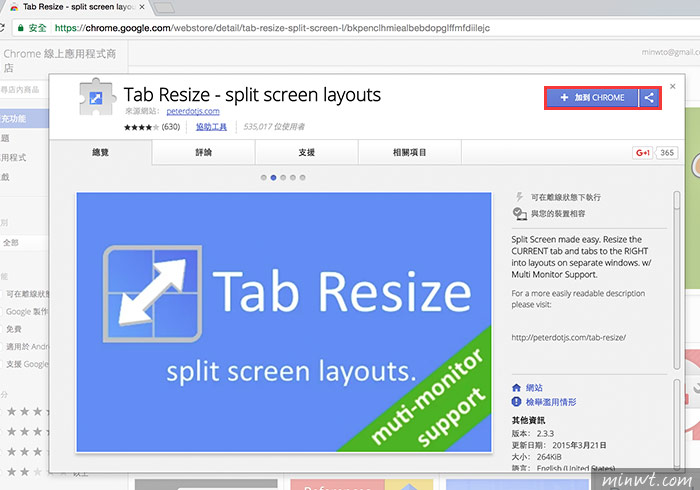The height and width of the screenshot is (490, 700).
Task: Click the description panel scrollbar
Action: click(x=677, y=280)
